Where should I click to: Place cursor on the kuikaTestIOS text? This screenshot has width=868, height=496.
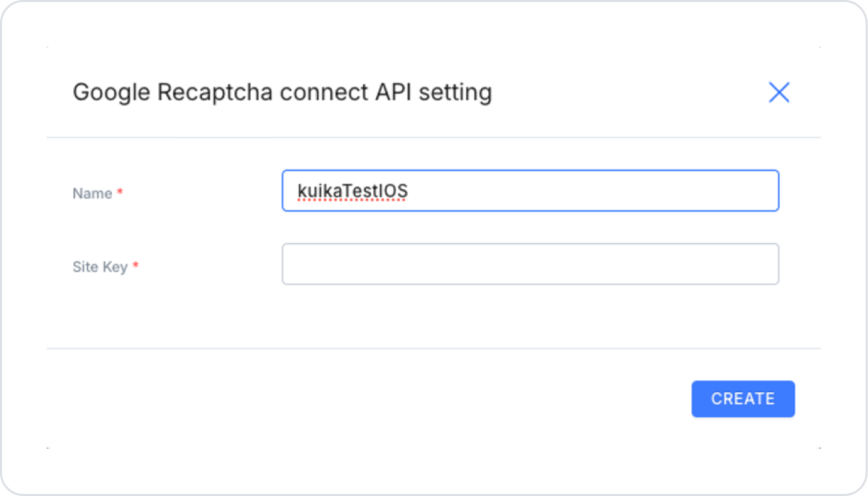pos(353,192)
